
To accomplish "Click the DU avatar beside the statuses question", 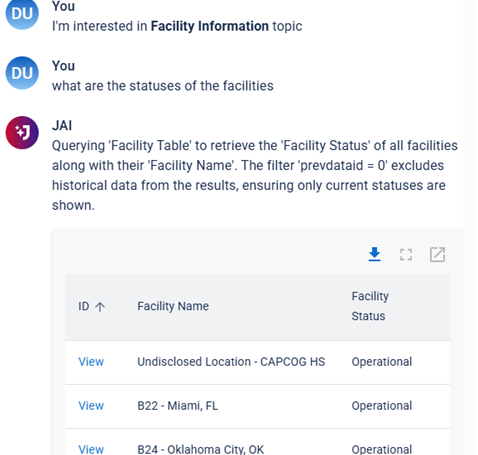I will coord(22,73).
